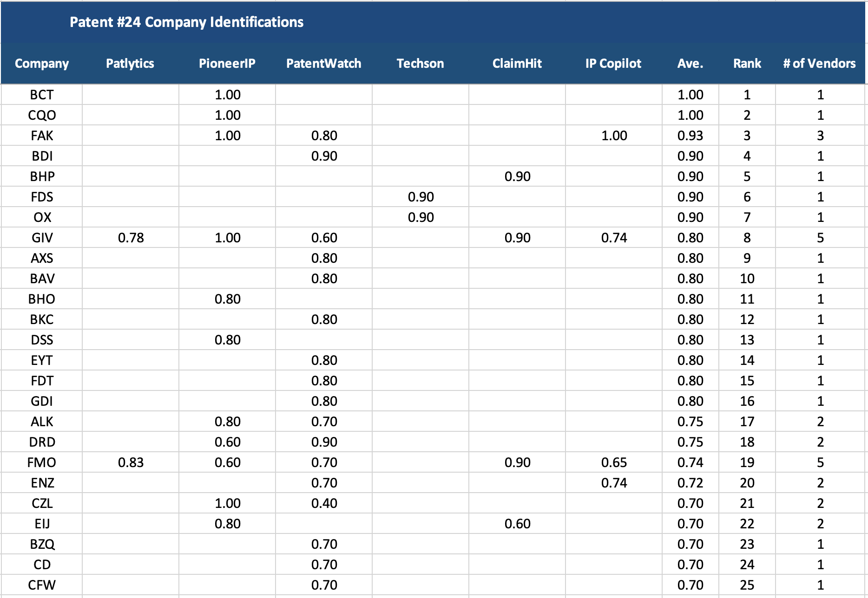Click the BHP company cell
This screenshot has height=598, width=868.
pyautogui.click(x=42, y=176)
